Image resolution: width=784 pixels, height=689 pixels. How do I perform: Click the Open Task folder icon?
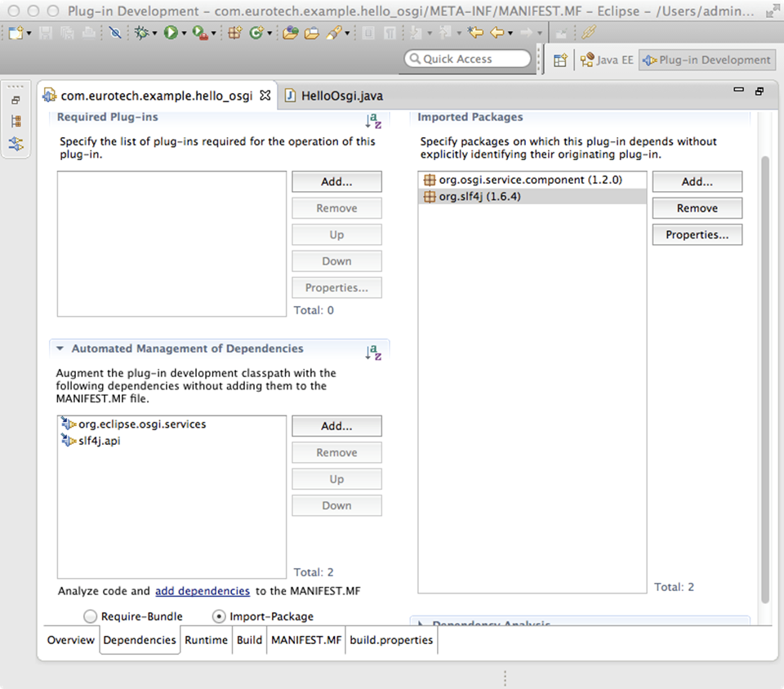[x=311, y=33]
